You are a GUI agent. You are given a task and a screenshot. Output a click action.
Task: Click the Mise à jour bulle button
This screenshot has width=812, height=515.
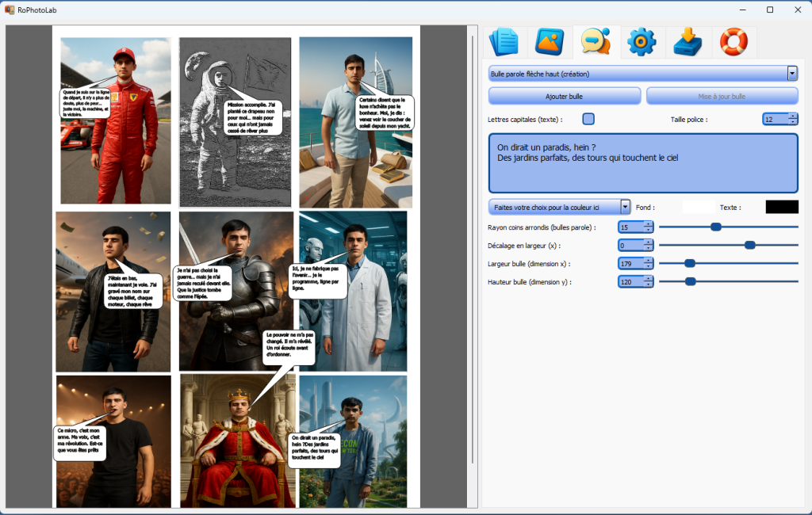(722, 96)
